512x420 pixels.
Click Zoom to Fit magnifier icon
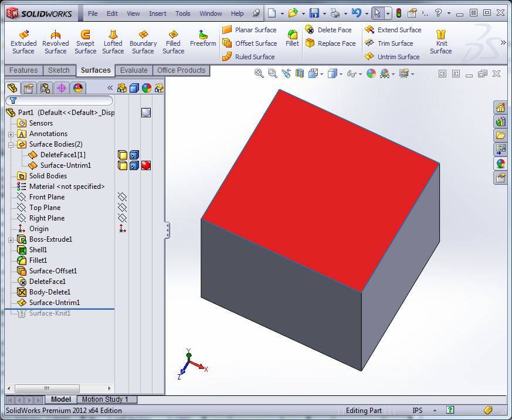pos(259,73)
